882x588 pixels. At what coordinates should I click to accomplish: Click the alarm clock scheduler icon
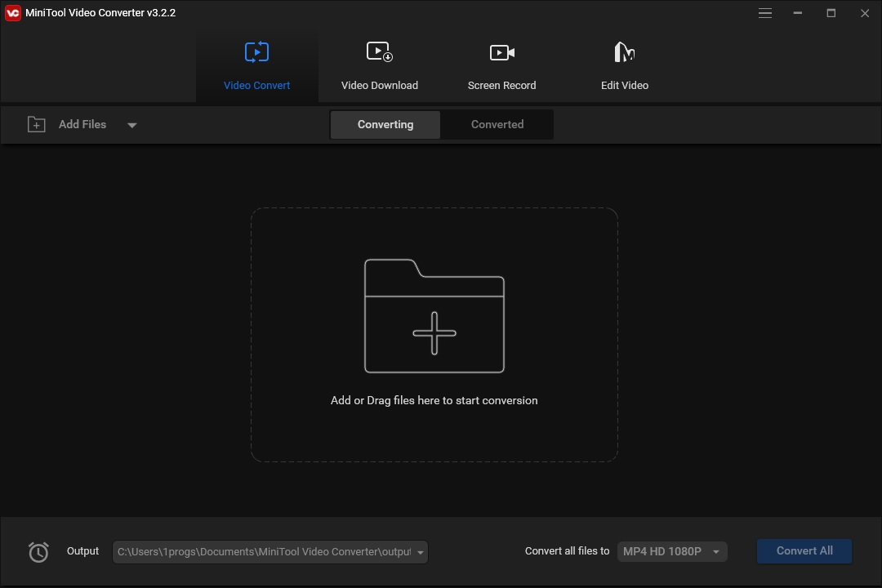[x=38, y=552]
